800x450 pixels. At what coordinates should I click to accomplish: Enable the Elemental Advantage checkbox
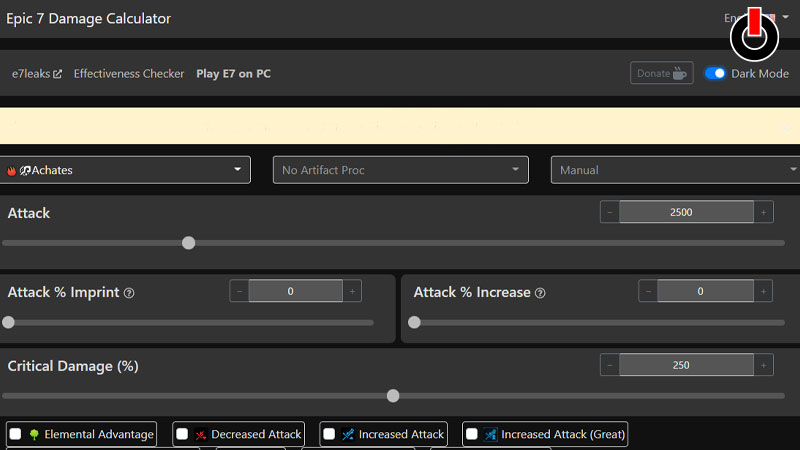click(15, 434)
